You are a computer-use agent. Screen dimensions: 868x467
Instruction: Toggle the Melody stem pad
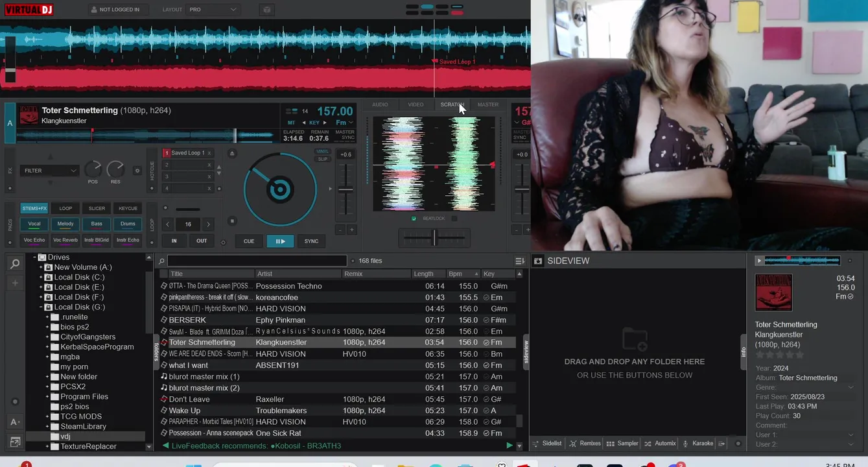pyautogui.click(x=65, y=224)
